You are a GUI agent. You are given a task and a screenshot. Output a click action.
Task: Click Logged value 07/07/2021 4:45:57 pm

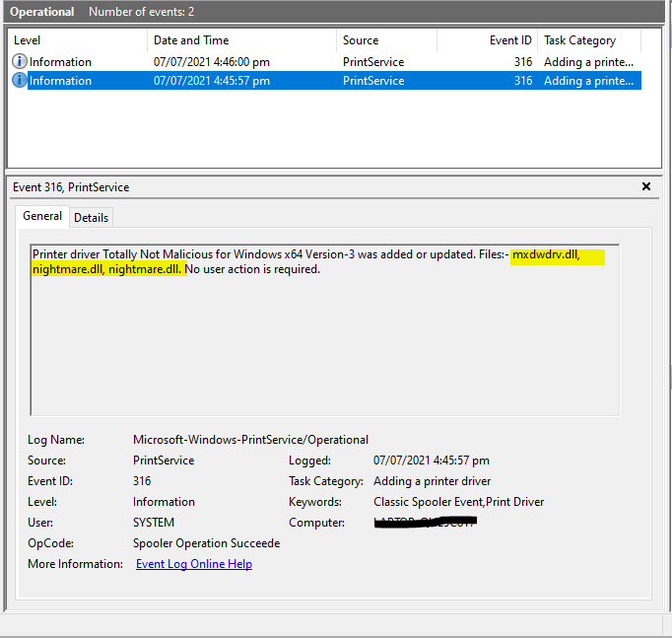click(432, 461)
